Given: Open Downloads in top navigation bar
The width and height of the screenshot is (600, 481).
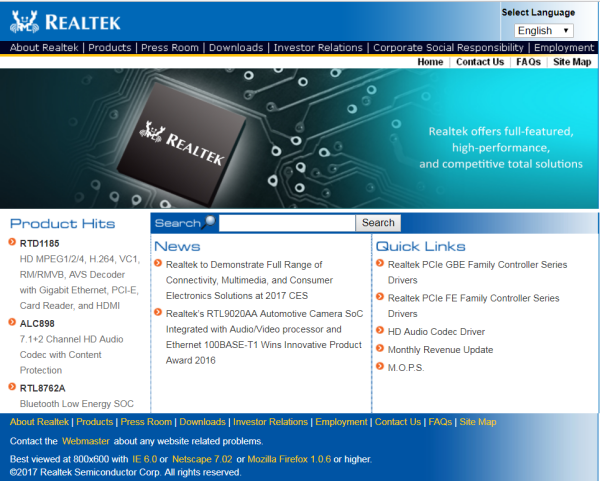Looking at the screenshot, I should click(x=236, y=47).
